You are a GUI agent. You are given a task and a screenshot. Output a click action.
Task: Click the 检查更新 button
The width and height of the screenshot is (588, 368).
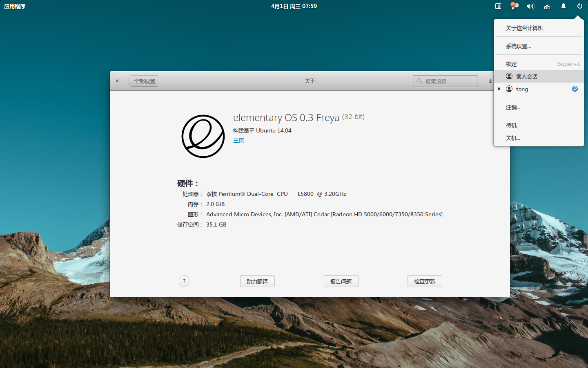[x=425, y=281]
